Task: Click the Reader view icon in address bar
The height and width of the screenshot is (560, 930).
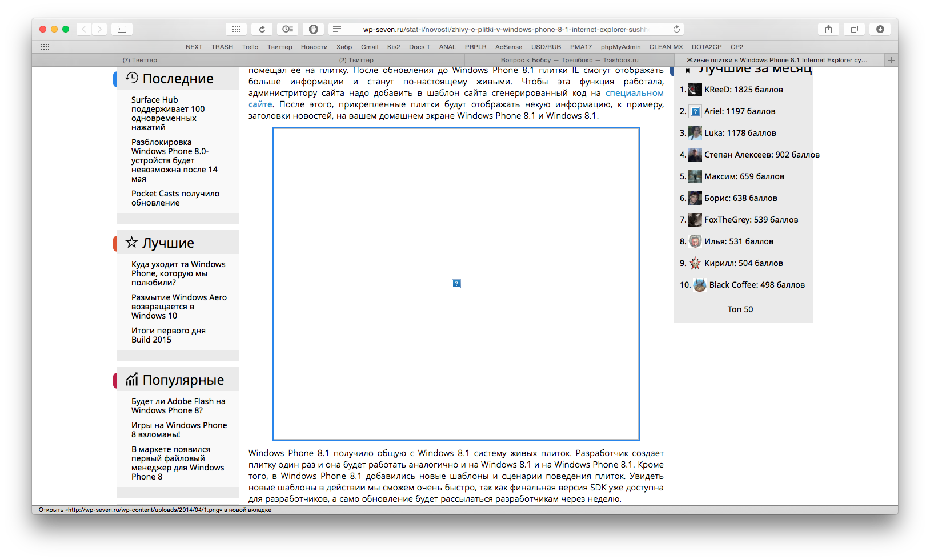Action: point(337,29)
